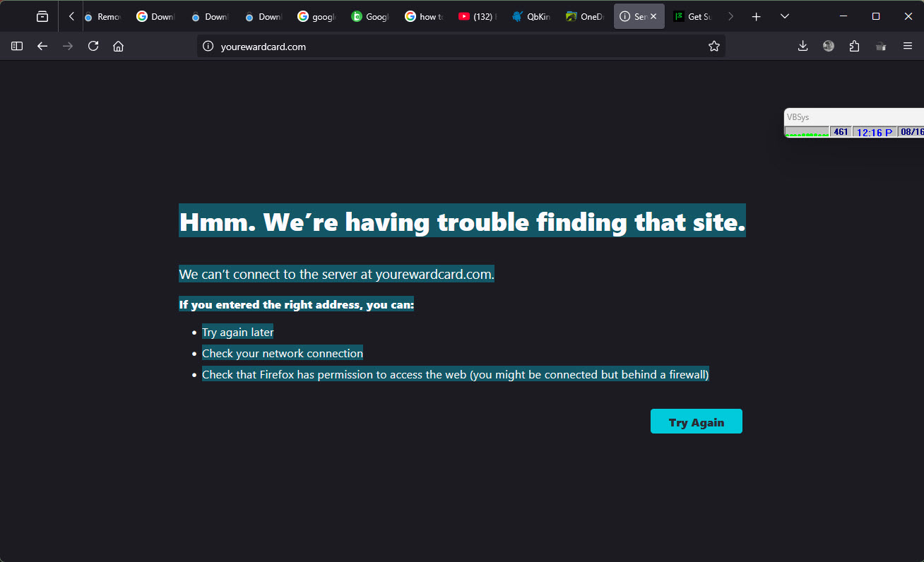Screen dimensions: 924x562
Task: Click the "461" value in VBSys
Action: pyautogui.click(x=841, y=132)
